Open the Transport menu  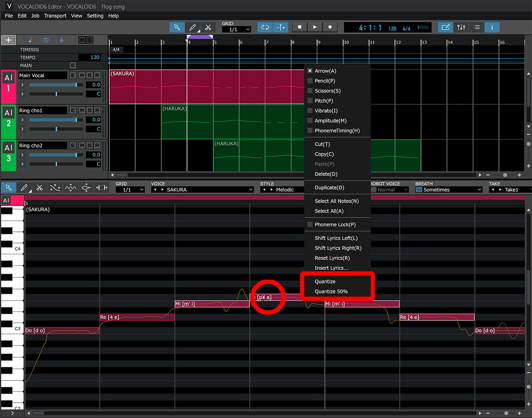click(55, 16)
